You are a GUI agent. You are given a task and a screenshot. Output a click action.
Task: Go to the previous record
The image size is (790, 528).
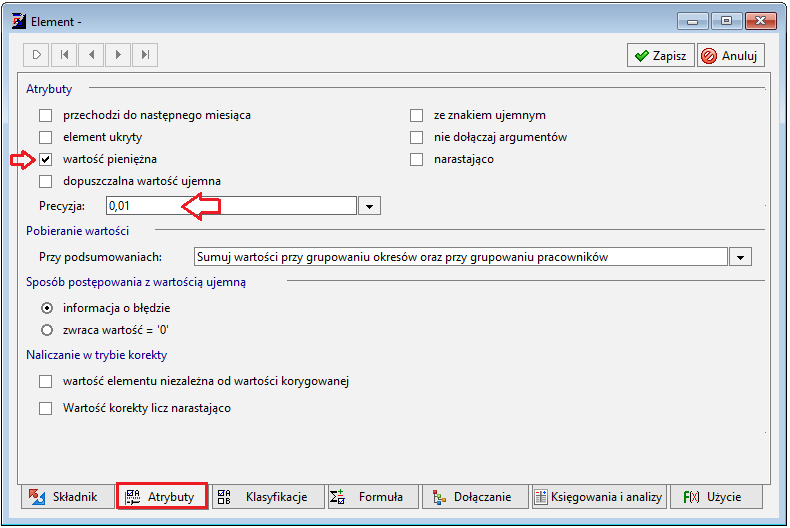pos(91,55)
